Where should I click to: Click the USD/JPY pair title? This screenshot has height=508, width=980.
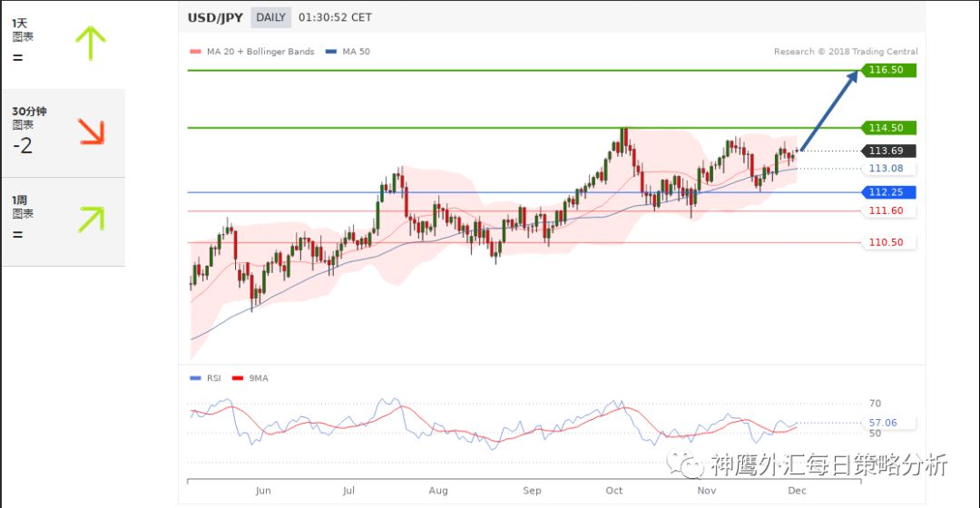coord(215,17)
